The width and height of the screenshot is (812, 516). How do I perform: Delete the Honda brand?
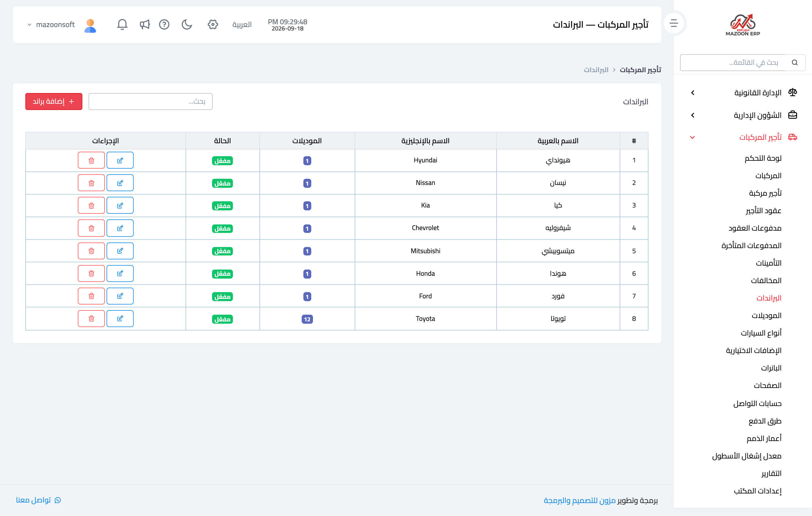click(91, 274)
